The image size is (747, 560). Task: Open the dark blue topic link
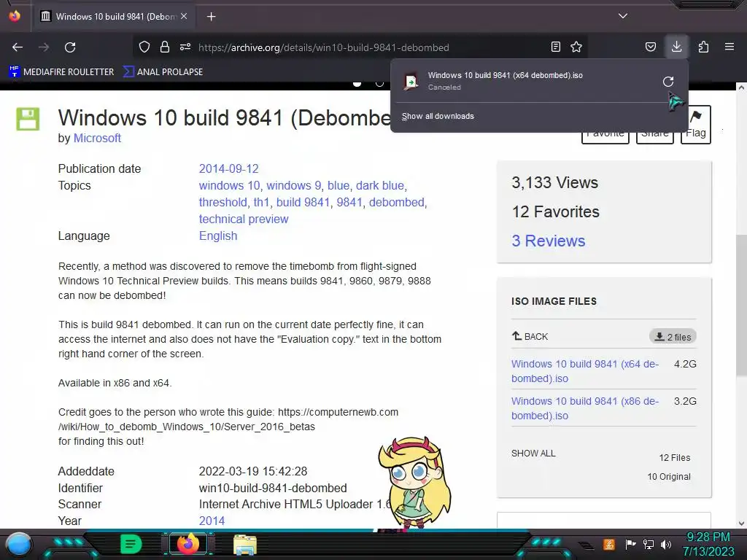pos(380,186)
